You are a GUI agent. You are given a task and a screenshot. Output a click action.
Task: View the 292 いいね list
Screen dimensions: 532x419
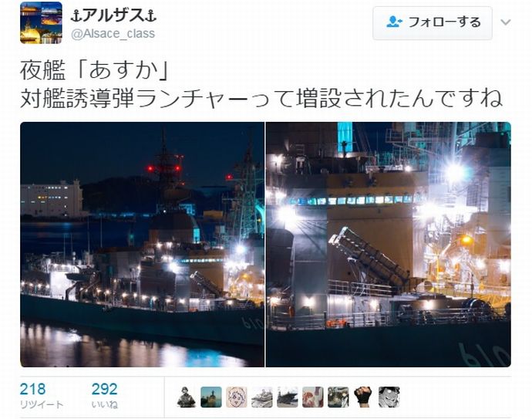105,396
